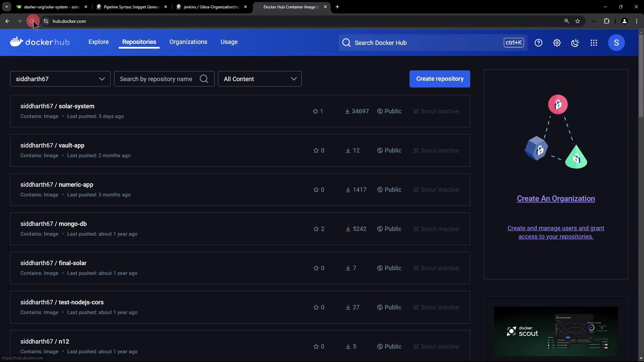644x362 pixels.
Task: Click the magnifier icon in repository search
Action: 204,79
